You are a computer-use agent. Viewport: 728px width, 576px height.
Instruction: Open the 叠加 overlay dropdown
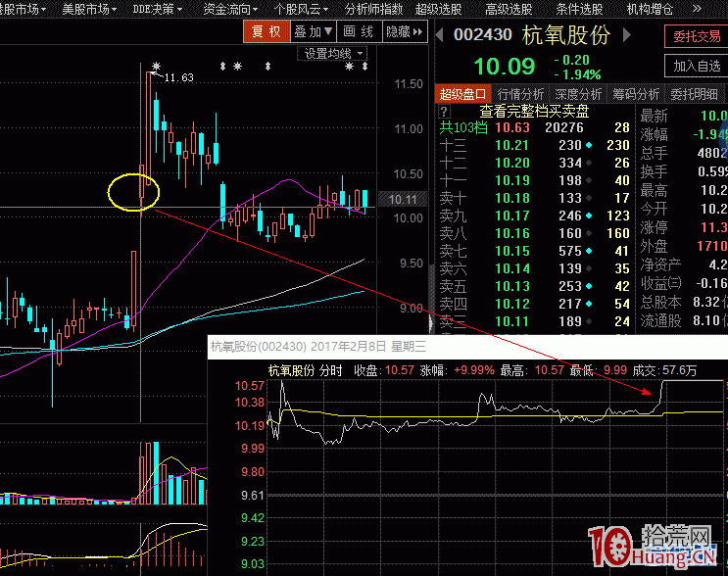tap(314, 31)
